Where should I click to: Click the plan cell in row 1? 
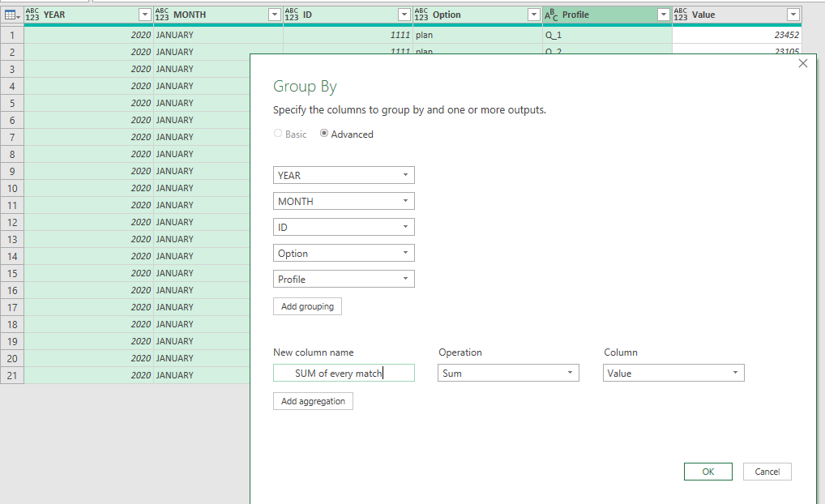pyautogui.click(x=478, y=35)
